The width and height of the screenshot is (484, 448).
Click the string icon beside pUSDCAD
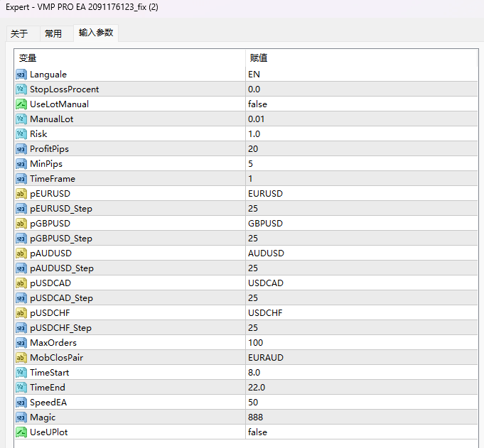tap(21, 283)
